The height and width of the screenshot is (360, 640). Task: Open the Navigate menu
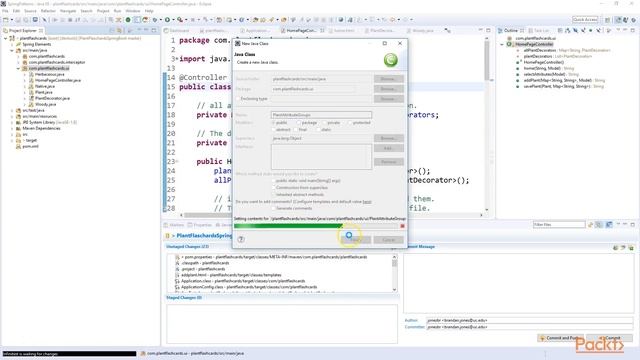point(68,11)
